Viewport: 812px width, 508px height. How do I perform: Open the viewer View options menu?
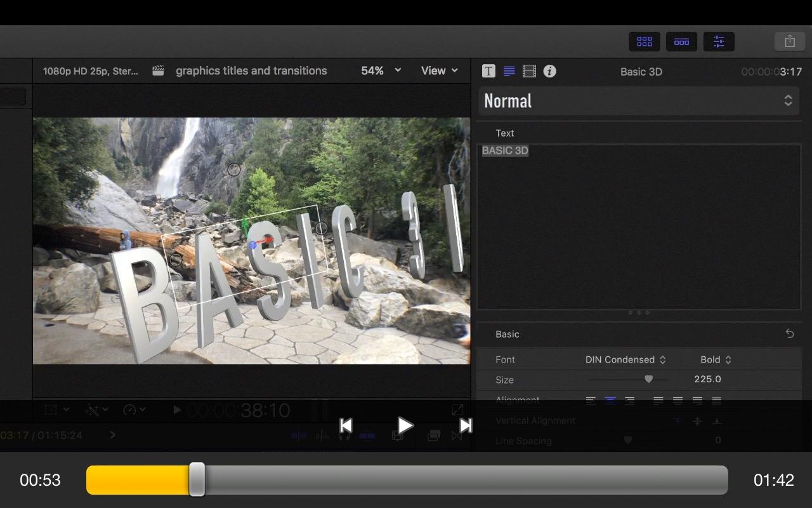pos(440,70)
